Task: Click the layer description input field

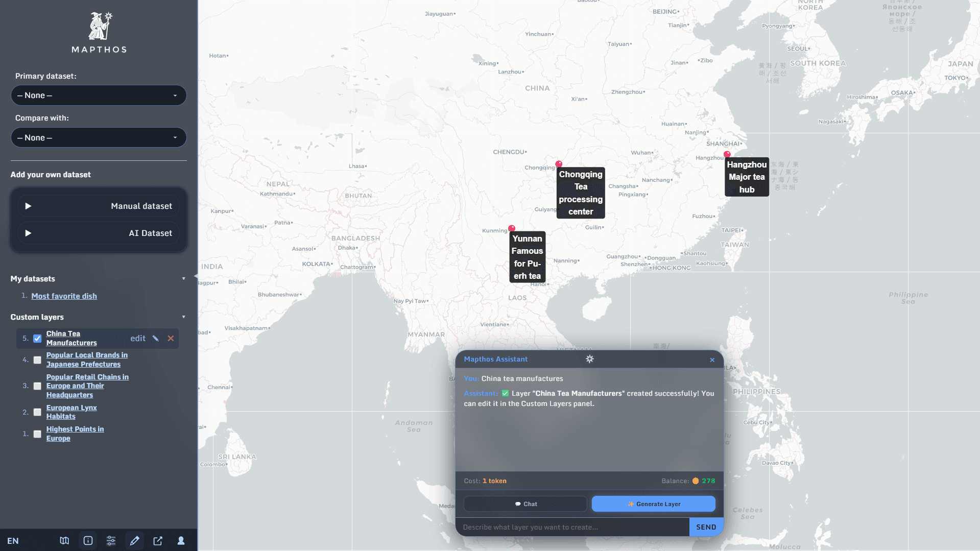Action: [x=572, y=527]
